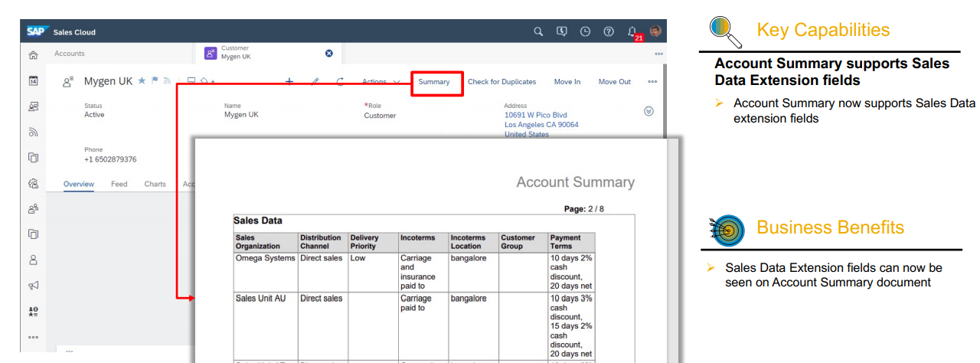Open the recent history clock icon

click(586, 31)
